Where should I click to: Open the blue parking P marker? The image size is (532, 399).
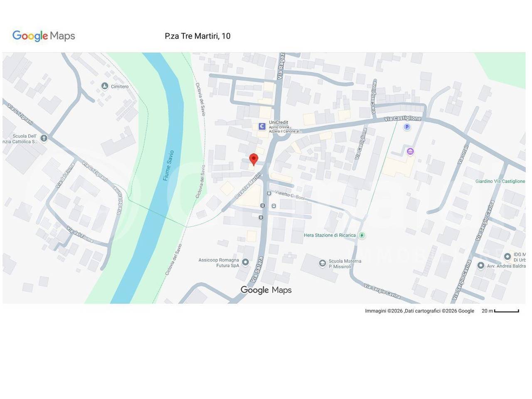(x=407, y=127)
